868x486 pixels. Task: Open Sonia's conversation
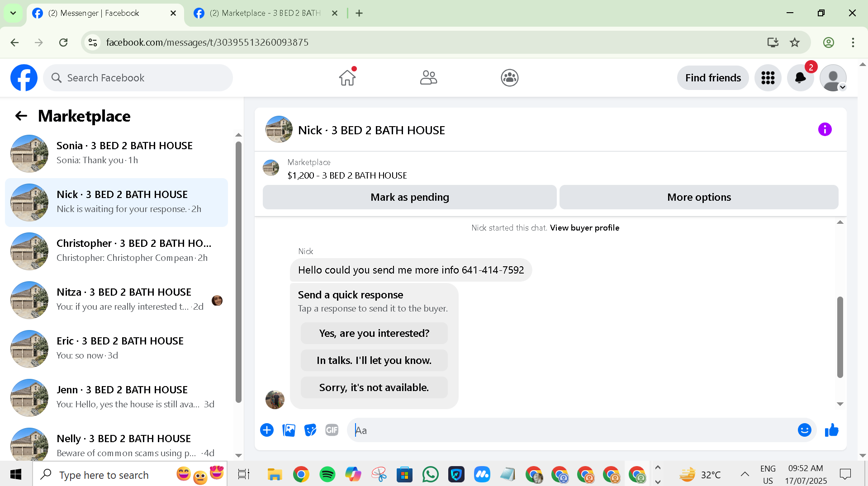117,154
